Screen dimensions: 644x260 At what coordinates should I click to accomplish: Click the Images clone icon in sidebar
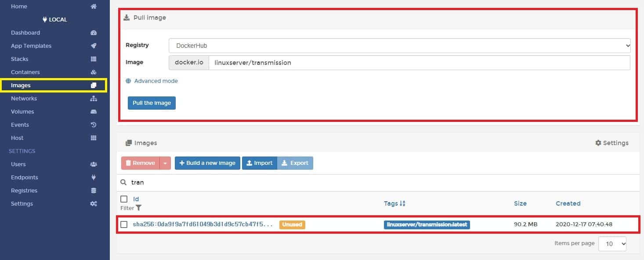(93, 85)
